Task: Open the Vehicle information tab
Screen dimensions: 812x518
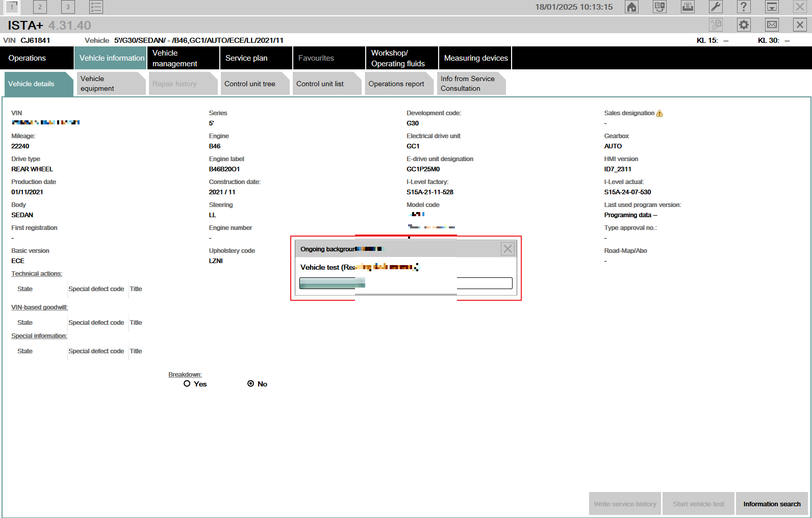Action: (110, 58)
